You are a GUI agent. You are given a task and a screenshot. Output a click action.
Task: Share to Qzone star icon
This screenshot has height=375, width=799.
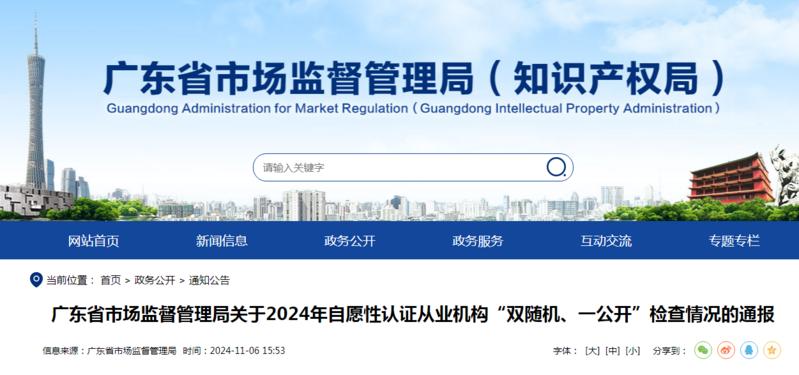click(772, 350)
